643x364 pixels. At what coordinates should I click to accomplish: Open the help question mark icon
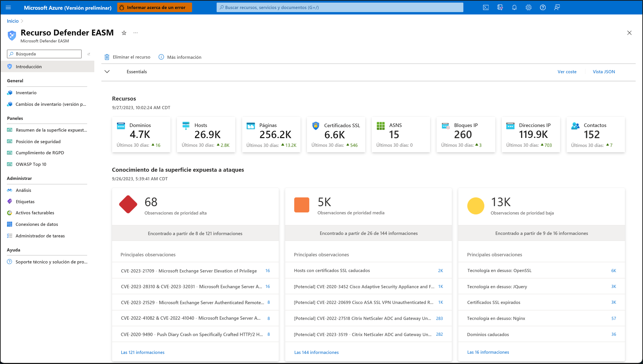coord(542,8)
